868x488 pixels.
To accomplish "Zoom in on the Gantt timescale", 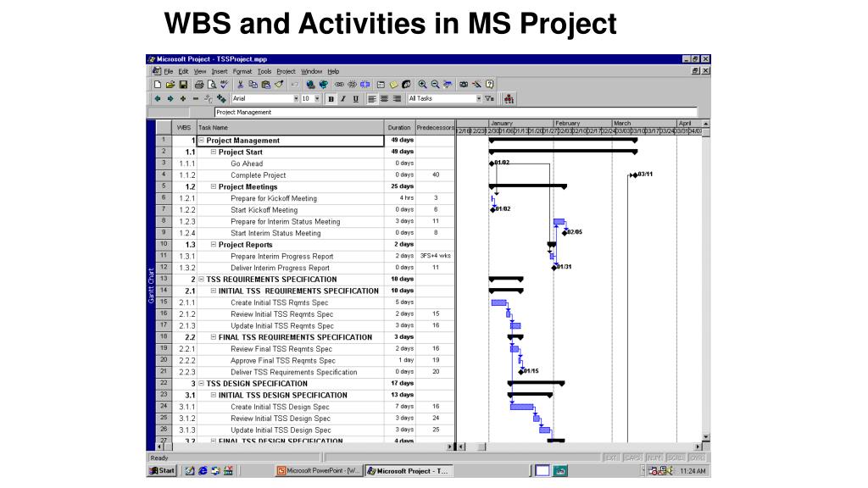I will pyautogui.click(x=422, y=85).
